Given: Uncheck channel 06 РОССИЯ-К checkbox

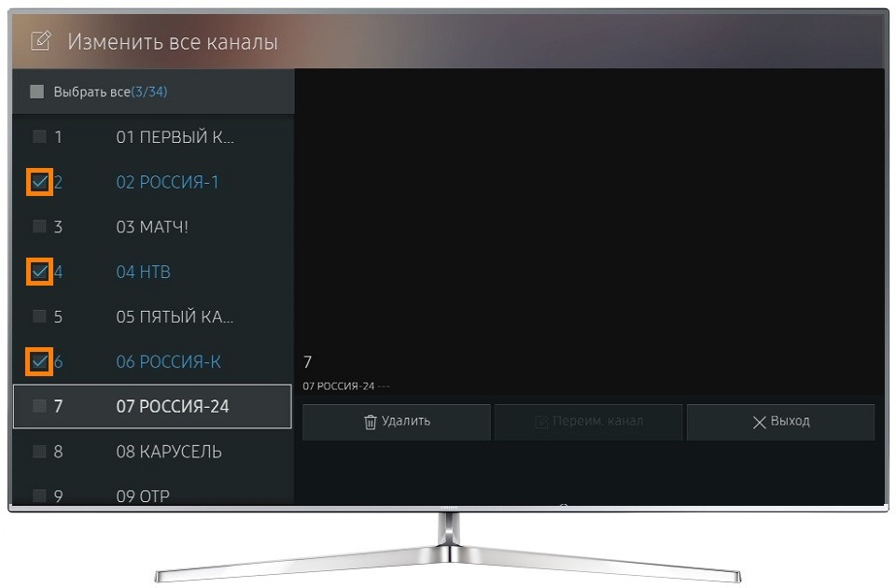Looking at the screenshot, I should 39,362.
